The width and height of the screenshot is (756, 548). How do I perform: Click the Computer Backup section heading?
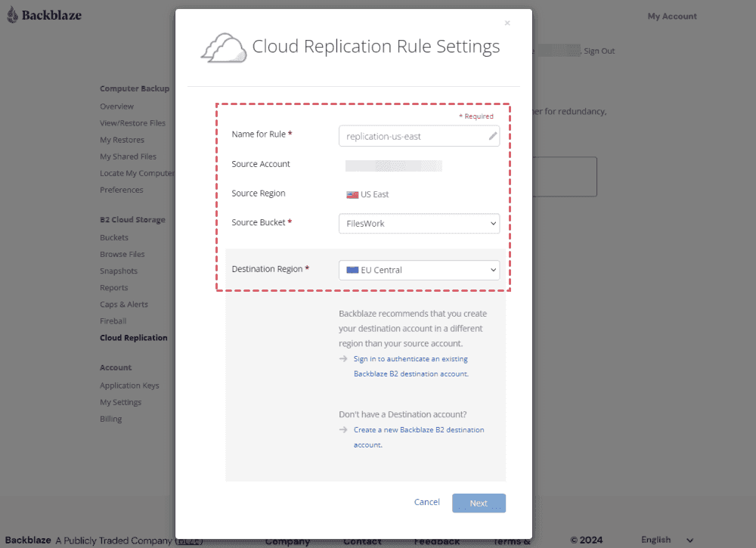(135, 88)
